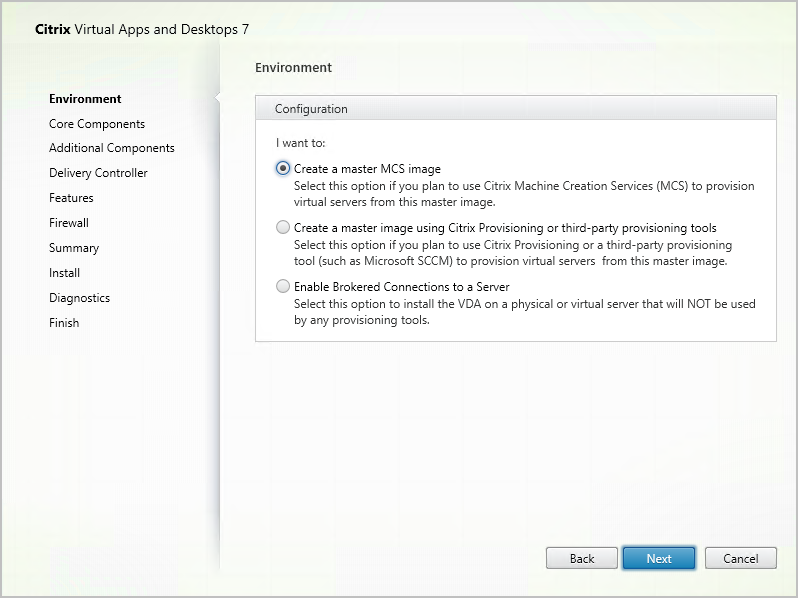
Task: Click the Environment page heading
Action: (293, 68)
